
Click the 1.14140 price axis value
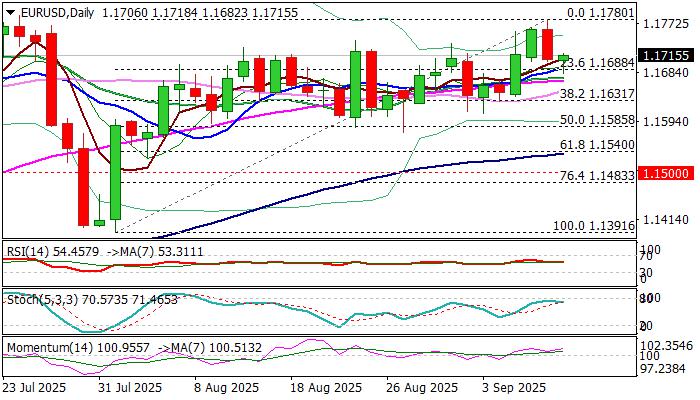(664, 219)
